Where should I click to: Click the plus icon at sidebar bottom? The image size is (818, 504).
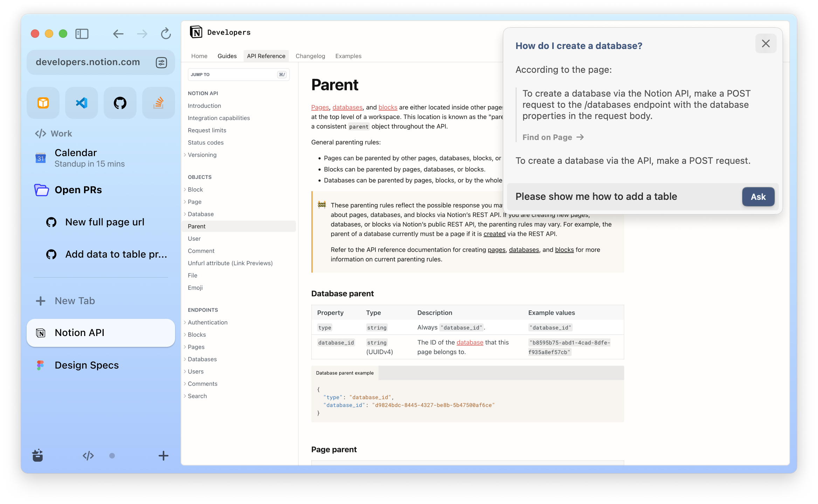(x=163, y=455)
